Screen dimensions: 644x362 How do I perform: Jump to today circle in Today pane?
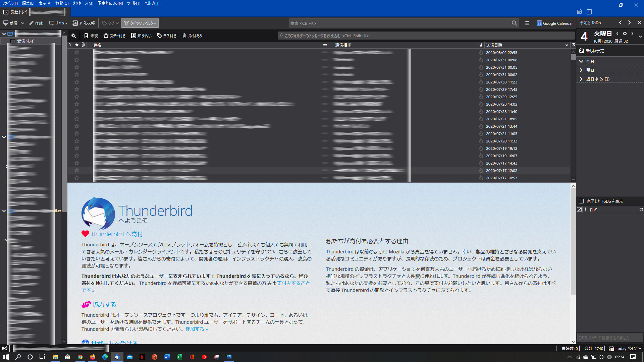(625, 34)
